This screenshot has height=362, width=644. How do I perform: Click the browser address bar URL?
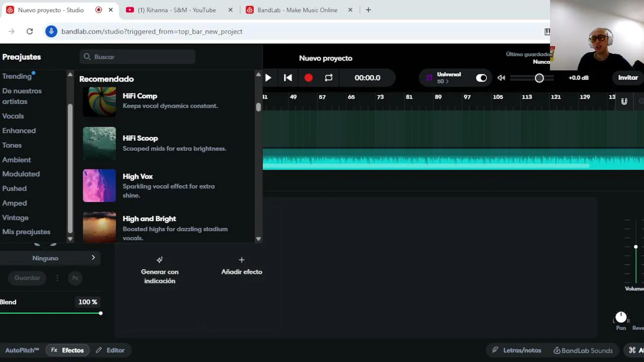(152, 32)
